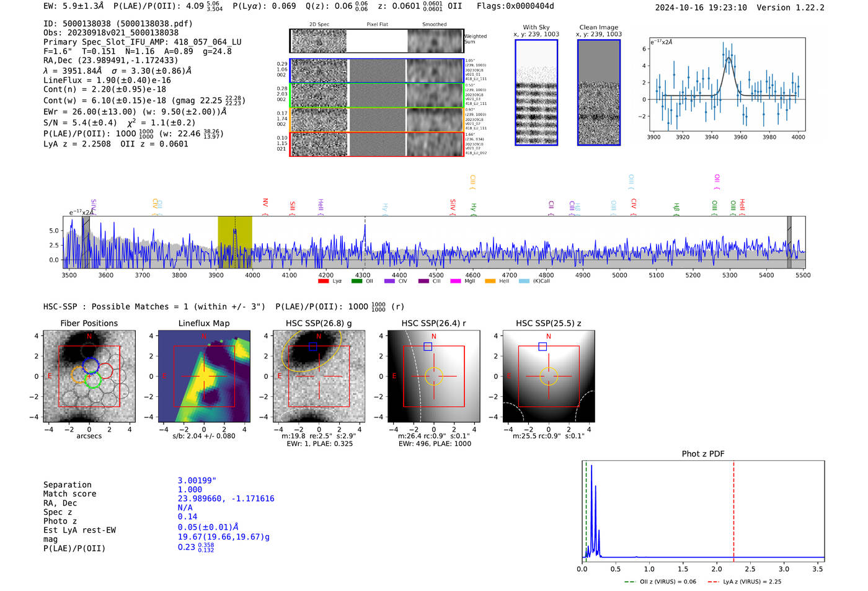This screenshot has height=591, width=868.
Task: Click the m:25.5 rc:0.9" s:0.1" caption
Action: tap(549, 436)
